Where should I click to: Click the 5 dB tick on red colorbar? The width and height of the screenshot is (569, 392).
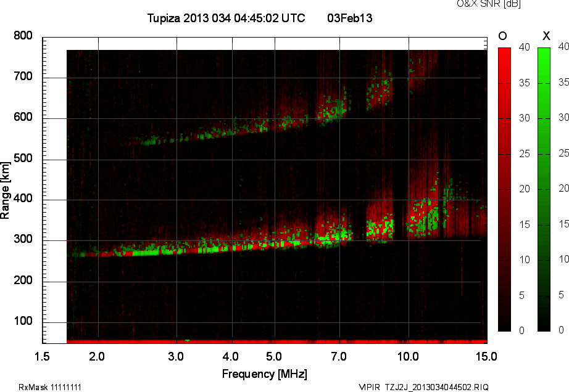click(x=522, y=296)
